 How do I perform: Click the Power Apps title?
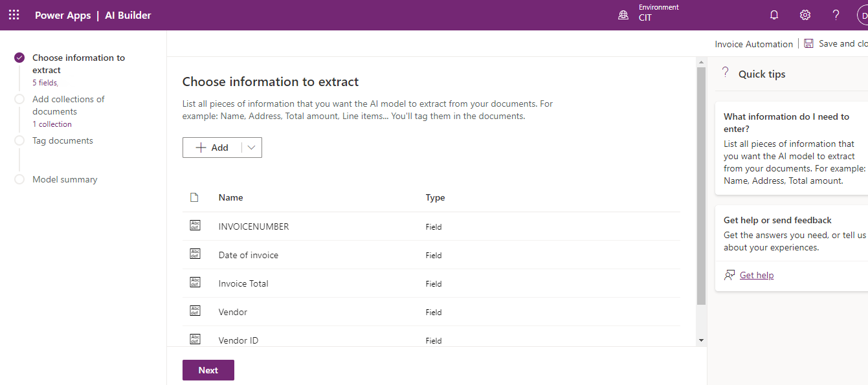(x=63, y=15)
